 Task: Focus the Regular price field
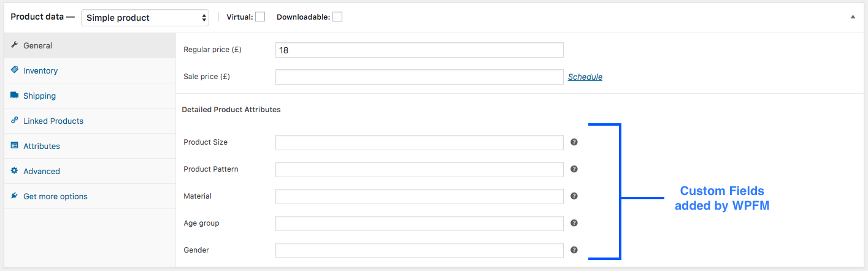click(x=420, y=50)
